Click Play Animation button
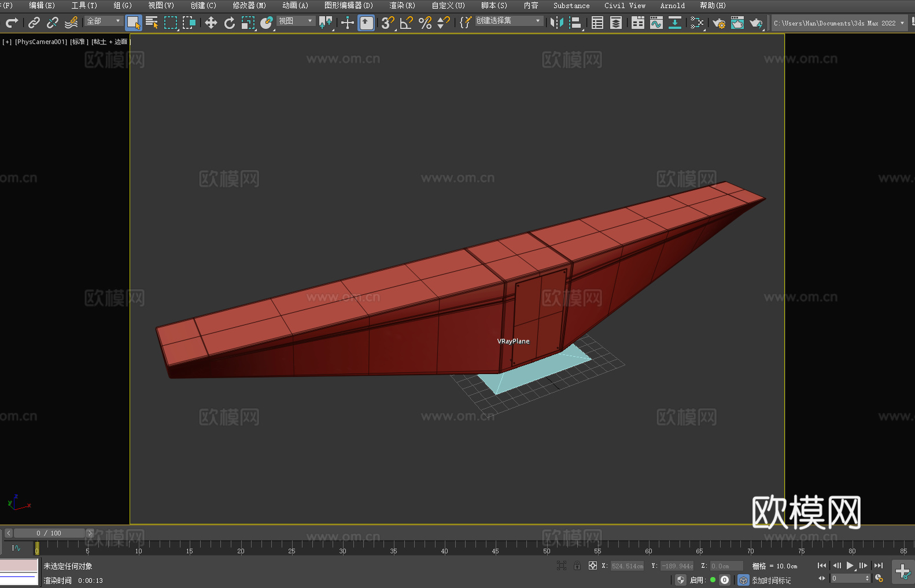Viewport: 915px width, 588px height. pos(850,565)
